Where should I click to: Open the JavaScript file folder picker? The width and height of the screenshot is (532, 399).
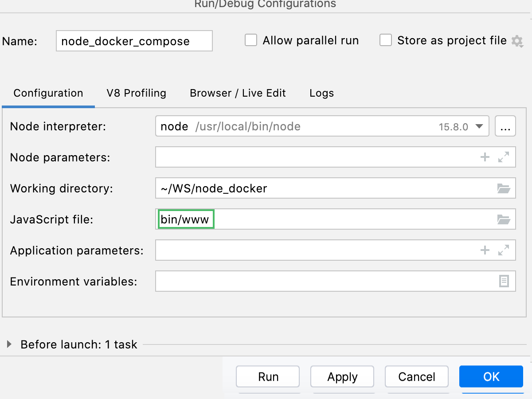(504, 219)
